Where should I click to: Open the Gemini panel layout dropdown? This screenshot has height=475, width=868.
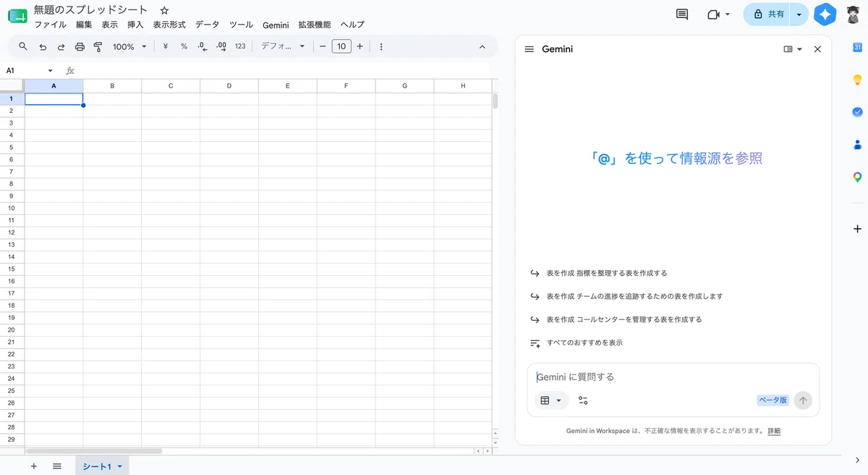coord(793,49)
